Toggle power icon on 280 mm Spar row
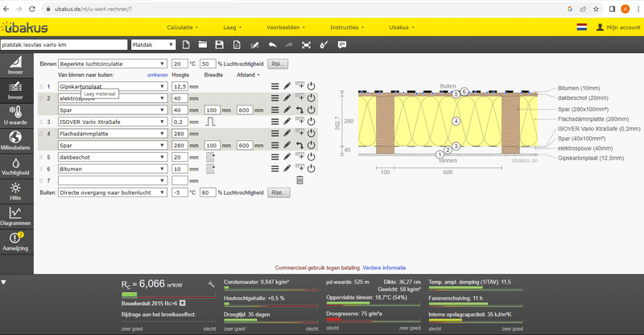The image size is (644, 335). click(312, 145)
